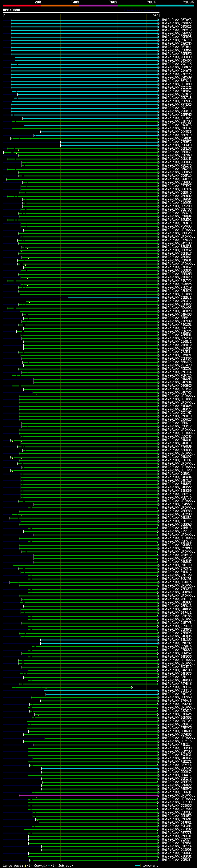The height and width of the screenshot is (868, 197).
Task: Open hit UniRef100_A5BVI0
Action: [x=176, y=30]
